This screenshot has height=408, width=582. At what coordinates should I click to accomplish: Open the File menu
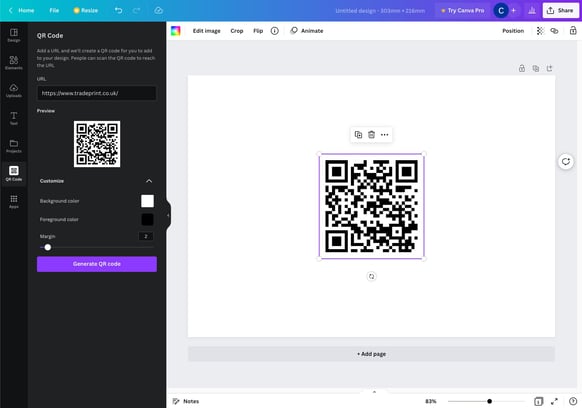54,10
